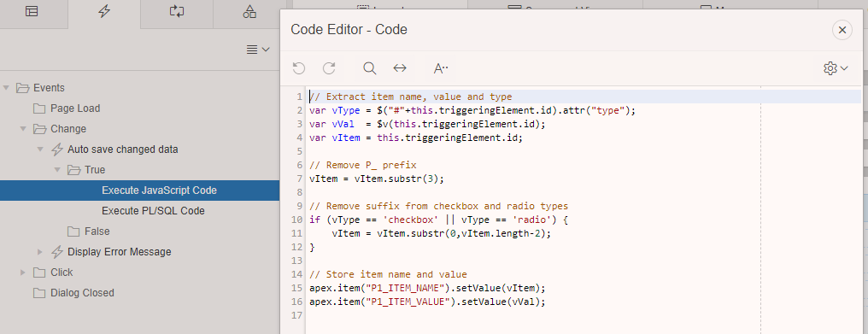Open the code editor settings gear menu
This screenshot has height=334, width=868.
836,68
